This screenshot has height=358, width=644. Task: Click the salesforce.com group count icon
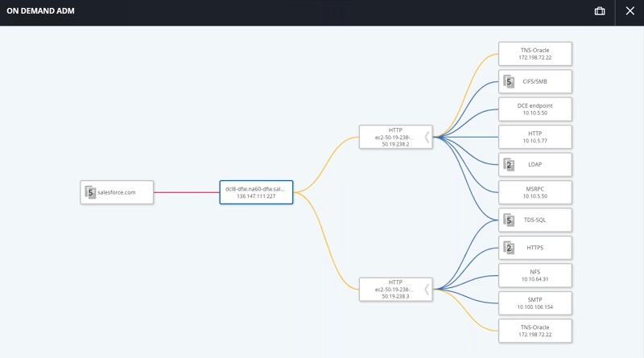coord(91,192)
